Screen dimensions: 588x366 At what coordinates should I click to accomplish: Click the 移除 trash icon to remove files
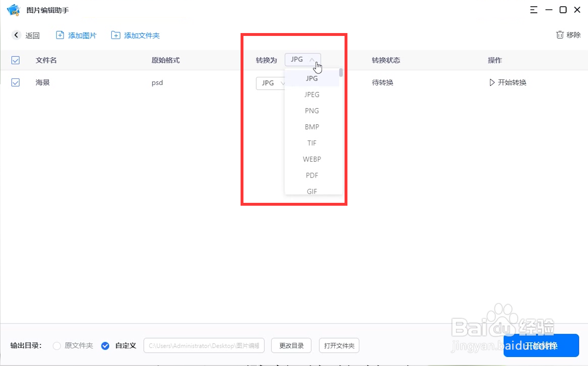[560, 35]
